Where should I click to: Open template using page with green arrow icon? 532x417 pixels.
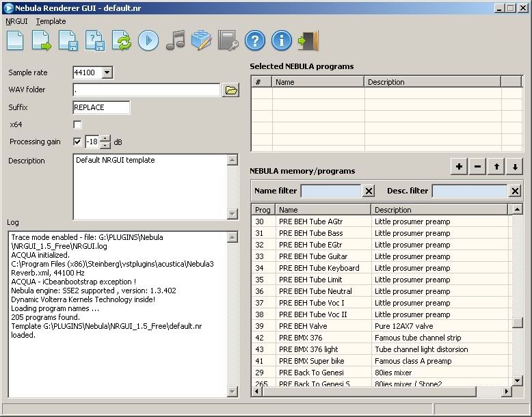pos(42,40)
